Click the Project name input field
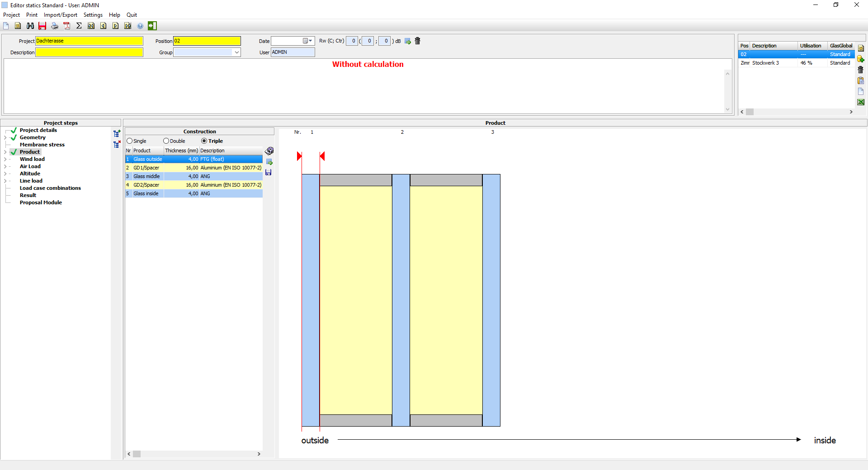Viewport: 868px width, 470px height. (89, 41)
